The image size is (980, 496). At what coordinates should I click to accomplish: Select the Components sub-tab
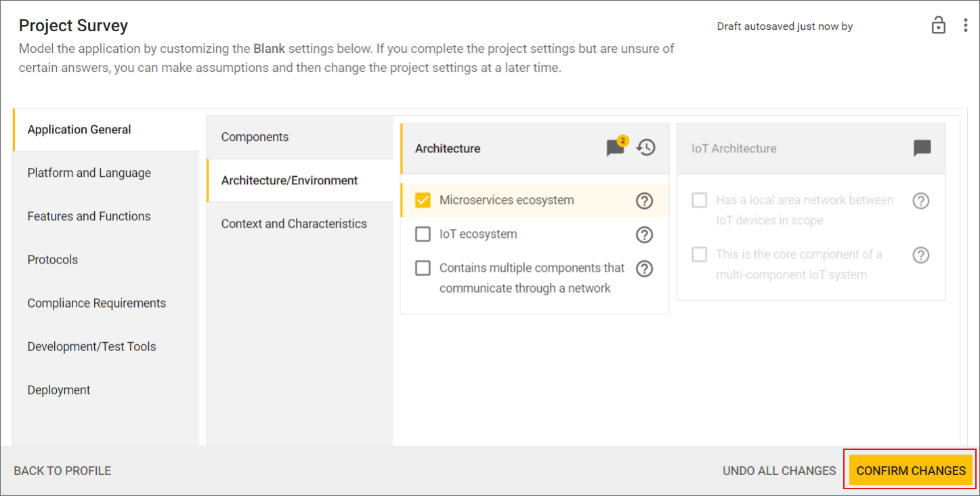(x=255, y=137)
